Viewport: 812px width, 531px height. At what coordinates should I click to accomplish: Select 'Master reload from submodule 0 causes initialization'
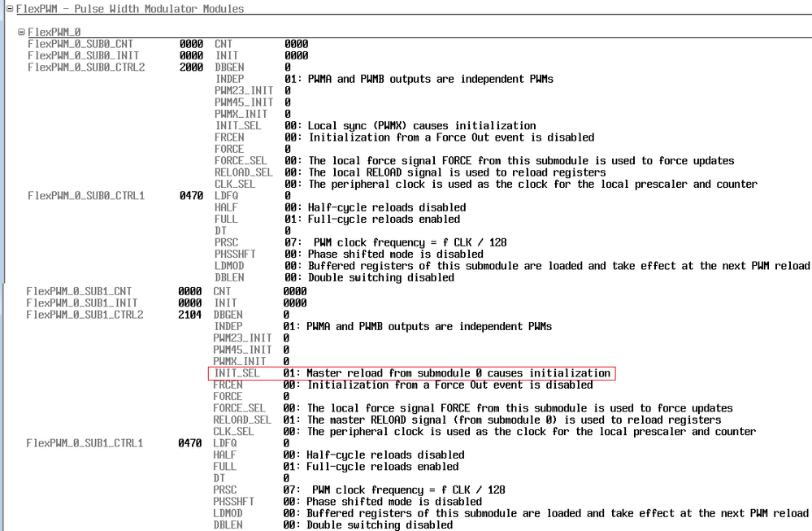click(458, 373)
